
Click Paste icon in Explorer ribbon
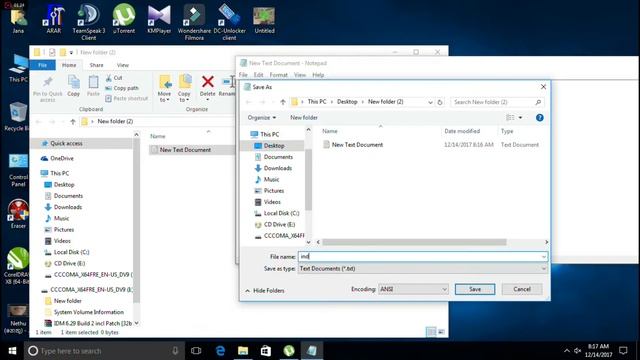click(93, 86)
